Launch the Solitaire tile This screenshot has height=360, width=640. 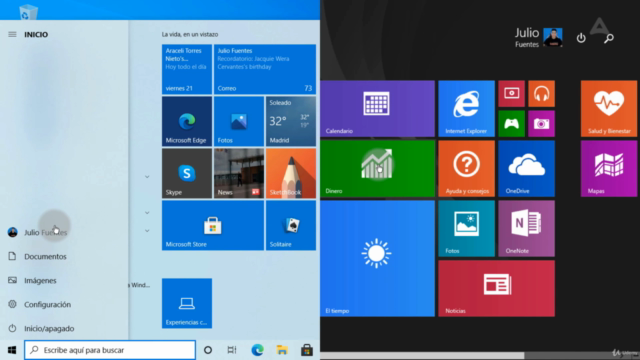tap(291, 225)
